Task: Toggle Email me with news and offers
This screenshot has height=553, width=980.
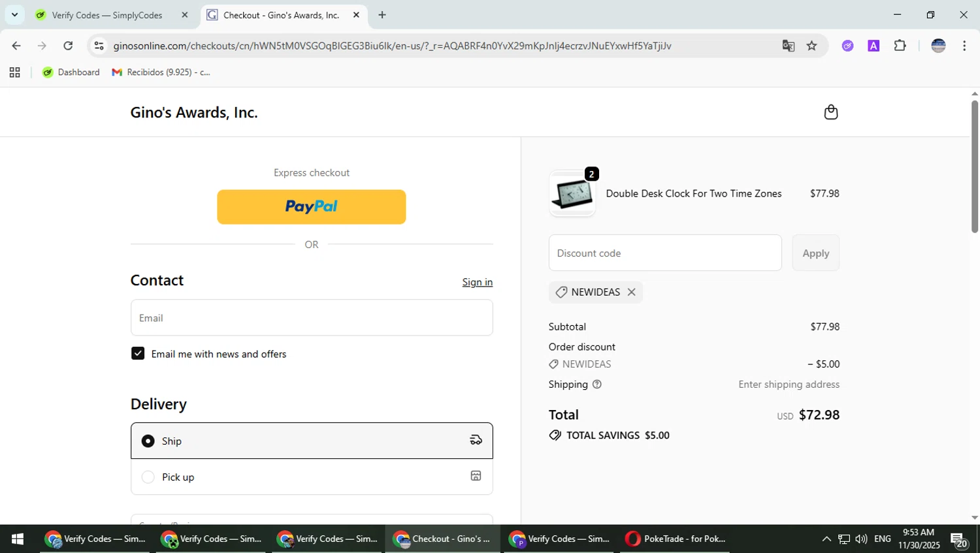Action: [138, 353]
